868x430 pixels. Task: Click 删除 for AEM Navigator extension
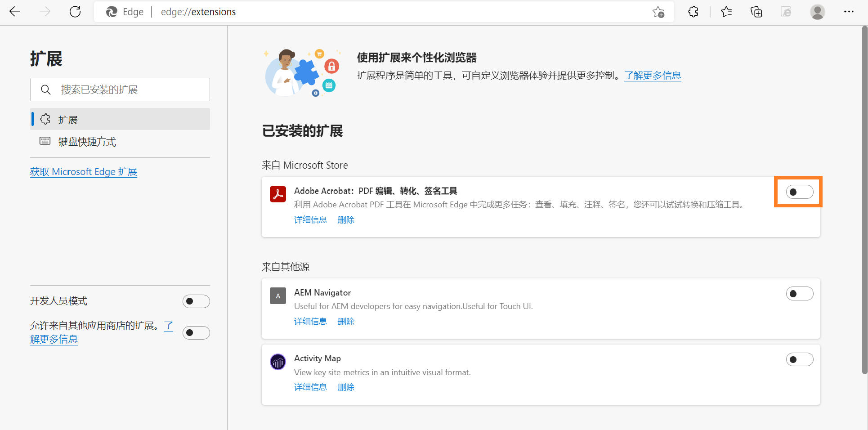[x=346, y=322]
